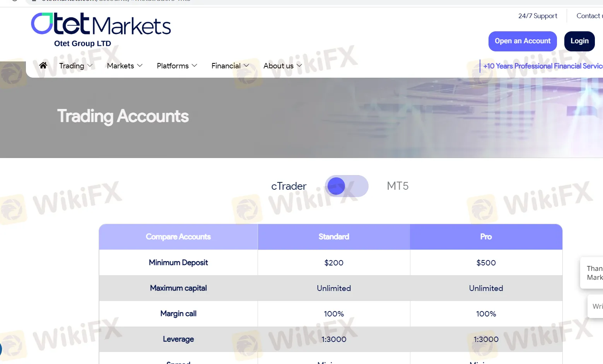Viewport: 603px width, 364px height.
Task: Click the browser address bar showing otetmarkets.com
Action: [116, 1]
